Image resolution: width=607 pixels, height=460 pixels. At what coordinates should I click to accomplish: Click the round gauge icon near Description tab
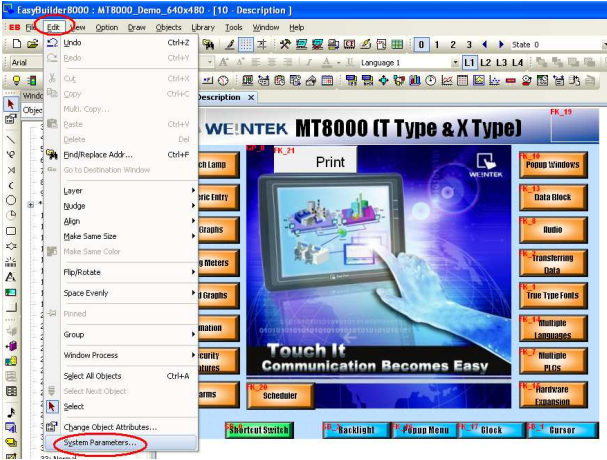click(223, 81)
